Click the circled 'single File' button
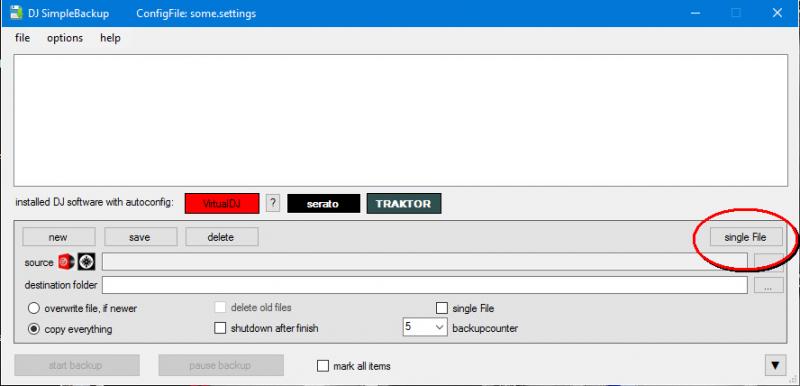Viewport: 800px width, 386px height. (x=745, y=237)
